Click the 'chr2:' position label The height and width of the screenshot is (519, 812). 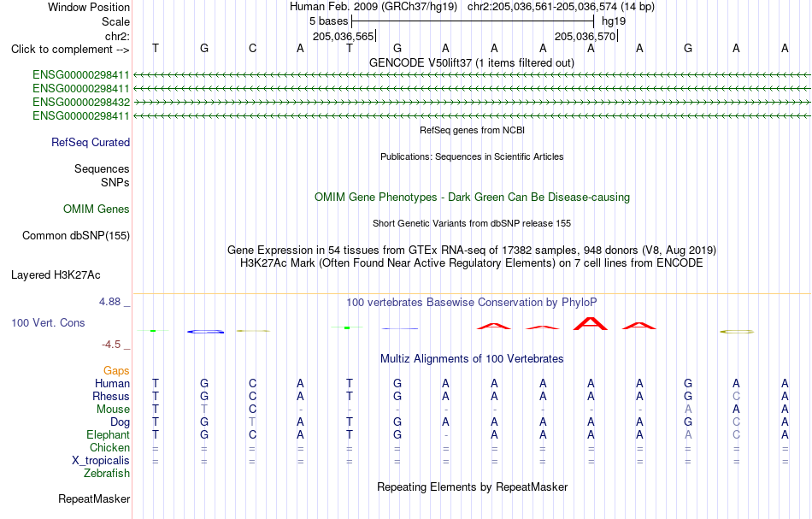point(117,36)
